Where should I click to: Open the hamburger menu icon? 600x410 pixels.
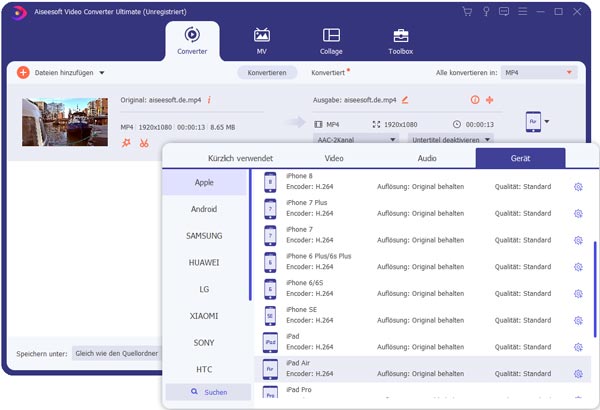[523, 11]
